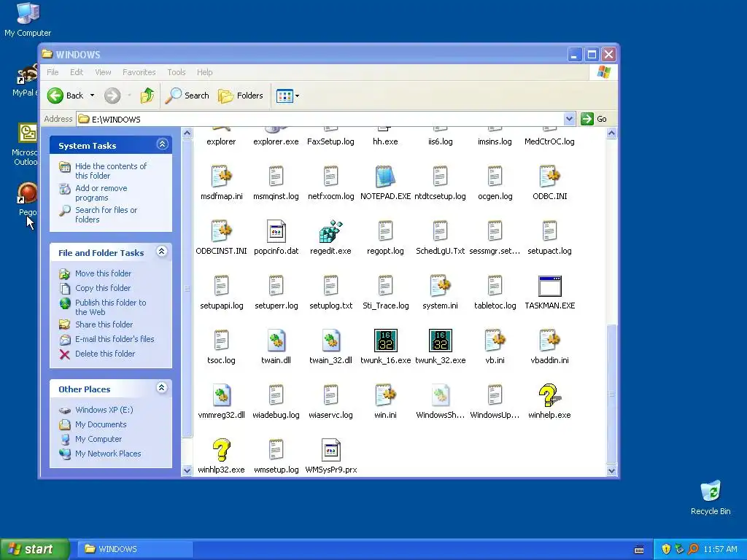Open the File menu
The height and width of the screenshot is (560, 747).
[53, 72]
